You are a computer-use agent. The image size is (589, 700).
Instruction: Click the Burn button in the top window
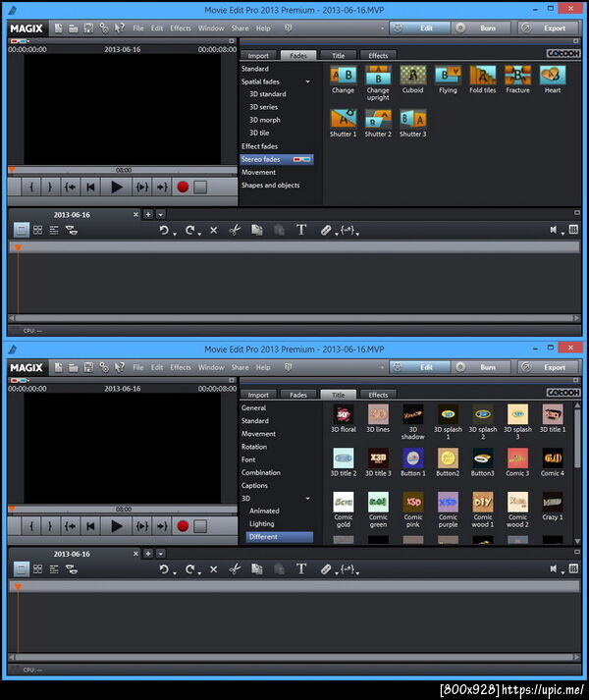481,28
